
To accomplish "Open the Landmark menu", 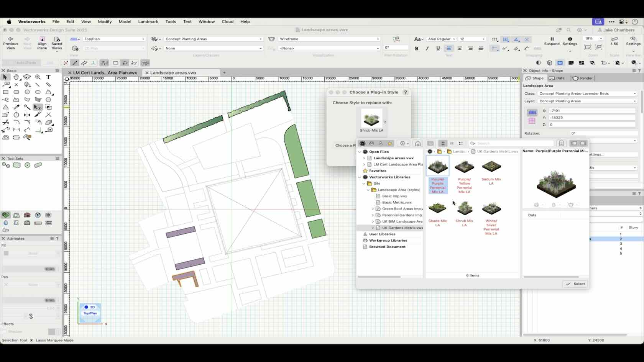I will point(148,21).
